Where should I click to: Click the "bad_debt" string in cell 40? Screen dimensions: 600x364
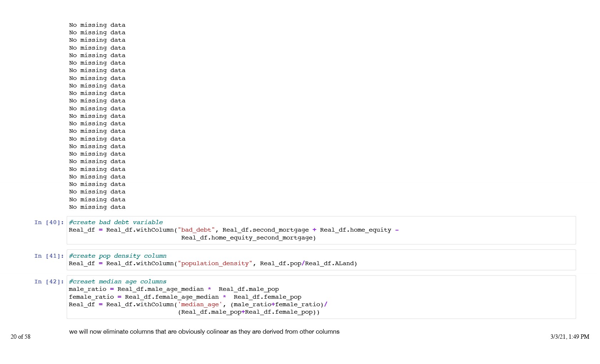(x=196, y=230)
